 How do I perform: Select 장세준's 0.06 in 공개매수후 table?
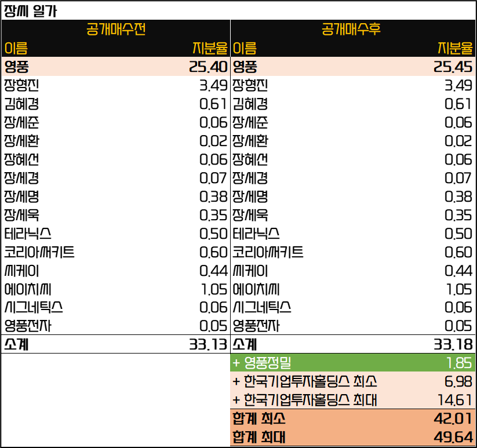point(458,122)
